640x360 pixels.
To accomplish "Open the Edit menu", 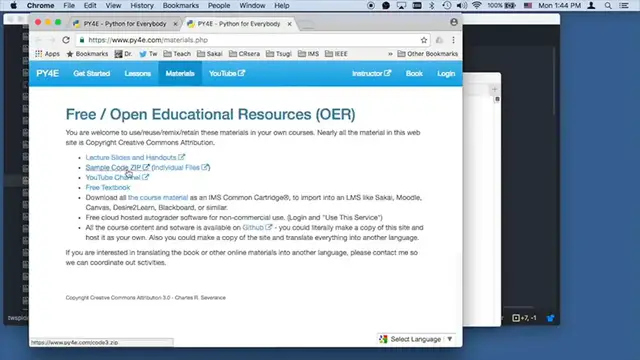I will tap(90, 6).
